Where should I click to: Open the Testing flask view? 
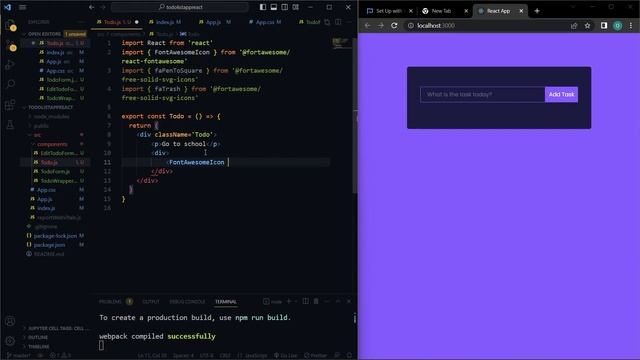coord(10,124)
